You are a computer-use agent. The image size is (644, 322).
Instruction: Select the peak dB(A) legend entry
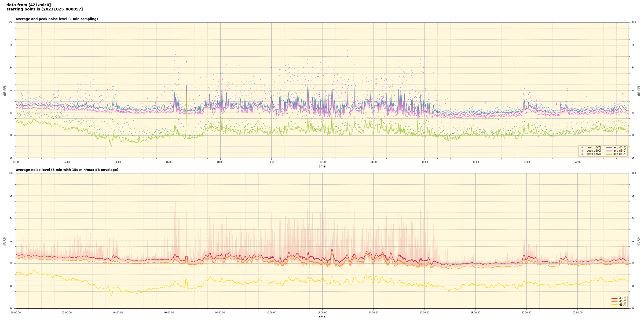582,154
